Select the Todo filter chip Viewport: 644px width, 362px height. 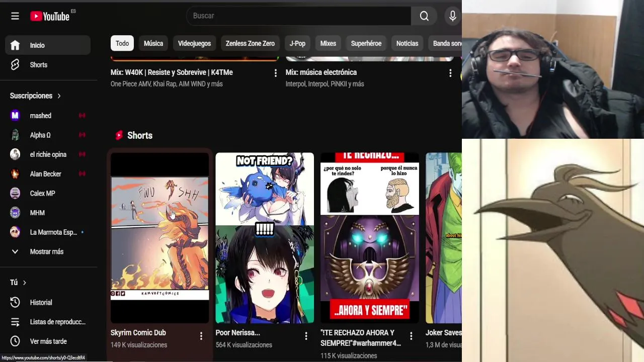122,43
